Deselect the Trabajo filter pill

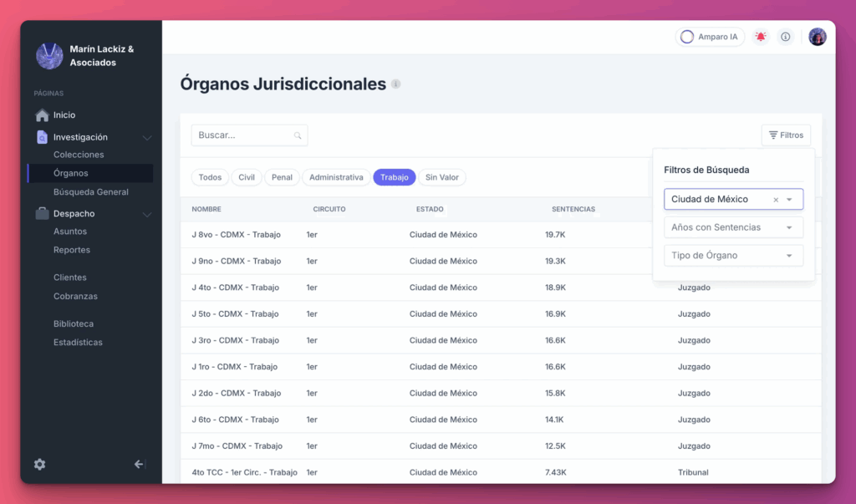pos(394,177)
